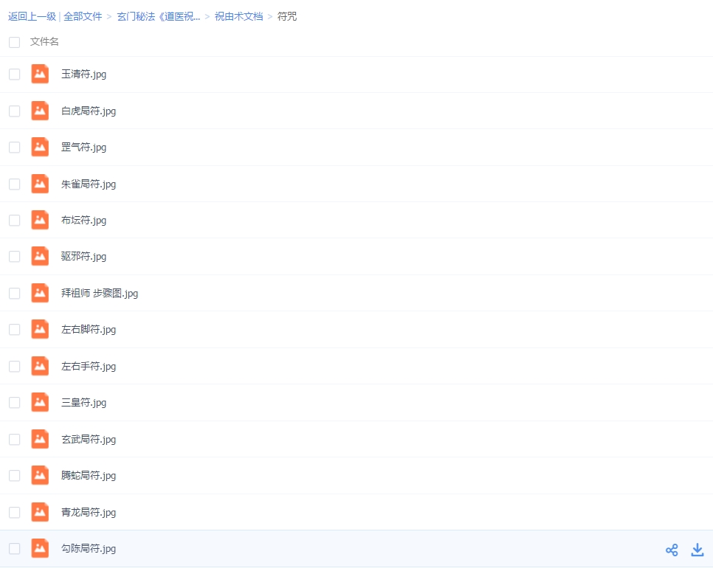Select the checkbox for 左右手符.jpg
Screen dimensions: 713x588
click(x=15, y=366)
